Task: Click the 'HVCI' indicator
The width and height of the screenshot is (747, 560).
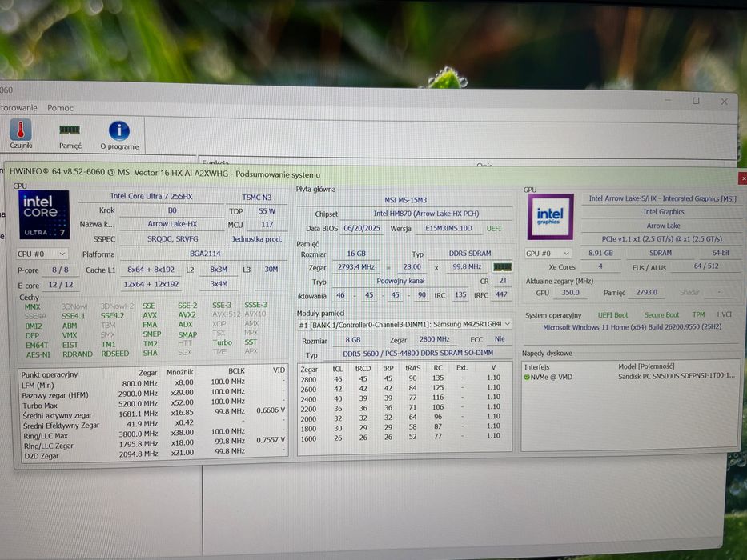Action: pos(724,314)
